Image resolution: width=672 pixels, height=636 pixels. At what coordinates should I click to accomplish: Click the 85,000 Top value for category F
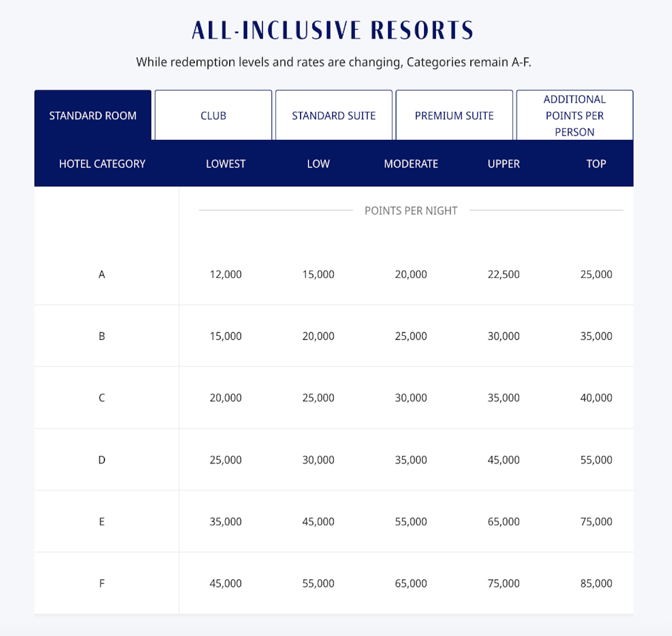[596, 583]
